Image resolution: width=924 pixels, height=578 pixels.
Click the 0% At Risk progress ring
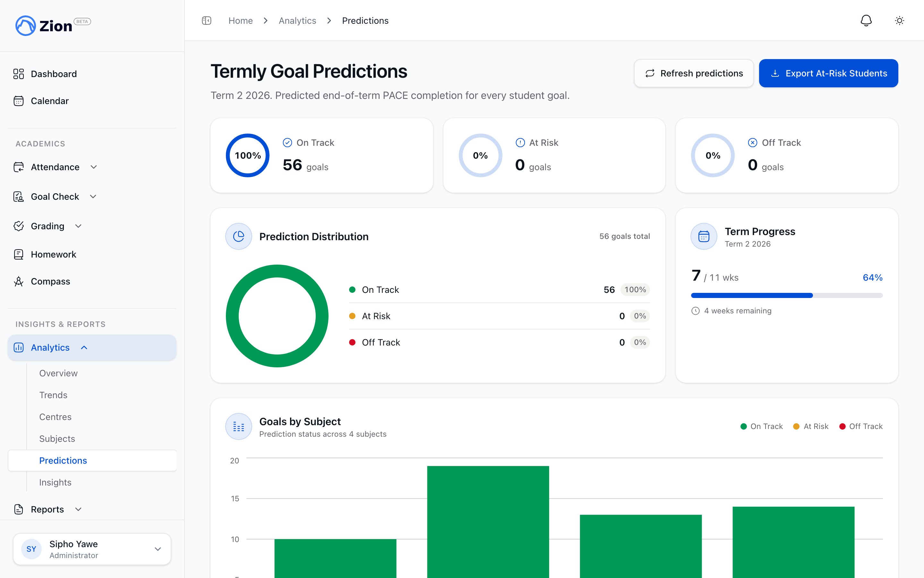click(x=480, y=155)
